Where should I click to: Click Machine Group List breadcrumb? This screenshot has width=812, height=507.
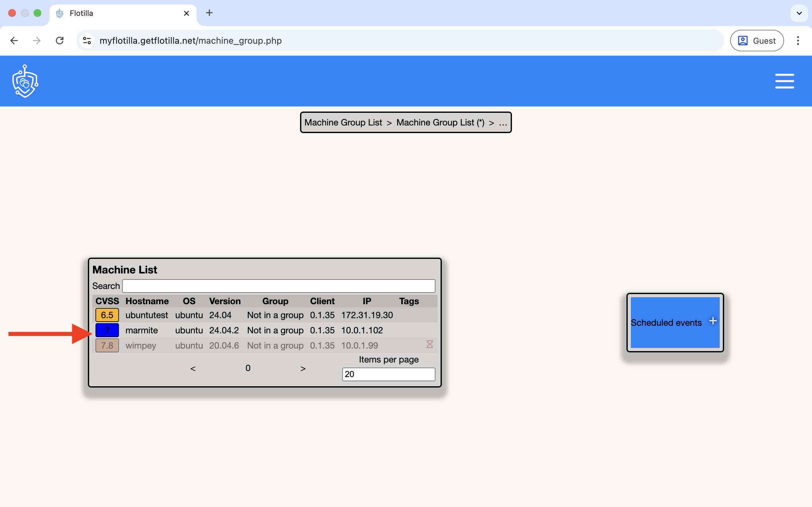343,123
